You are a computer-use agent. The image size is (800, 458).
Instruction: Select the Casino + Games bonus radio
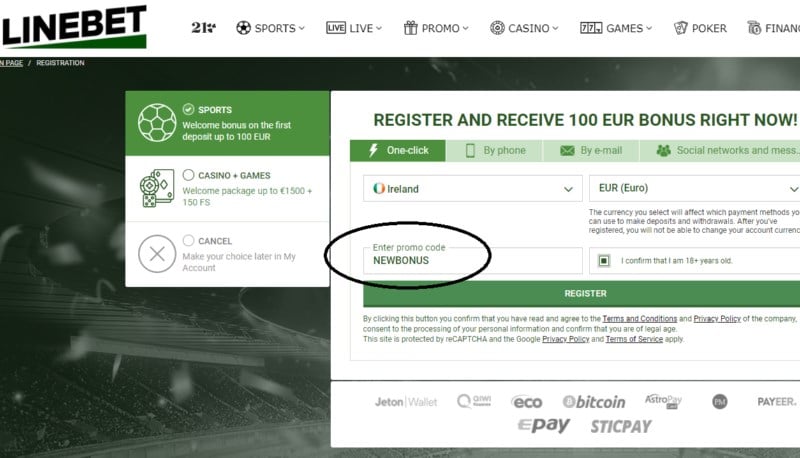[189, 175]
